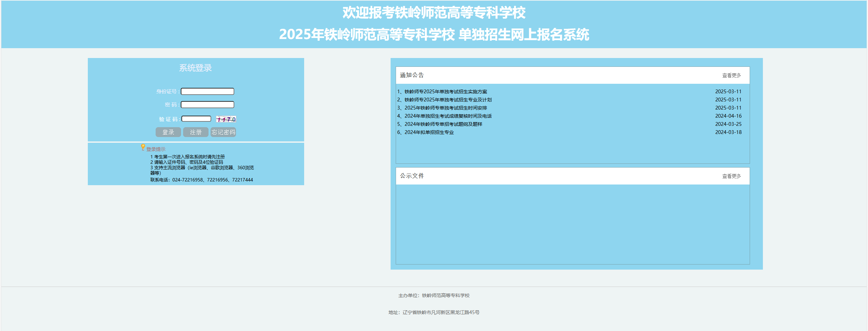Click the footer text 主办单位：铁岭师范高等专科学校
Screen dimensions: 868x331
click(x=434, y=296)
